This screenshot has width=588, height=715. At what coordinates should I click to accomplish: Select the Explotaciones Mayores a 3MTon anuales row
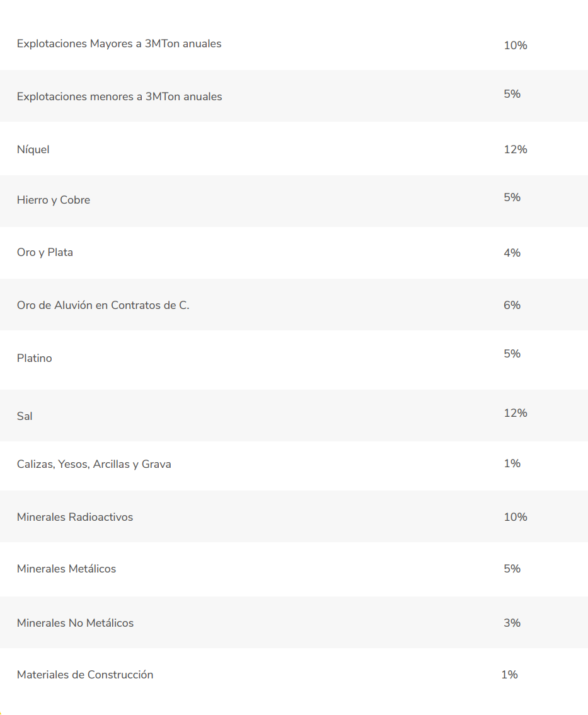(x=294, y=44)
